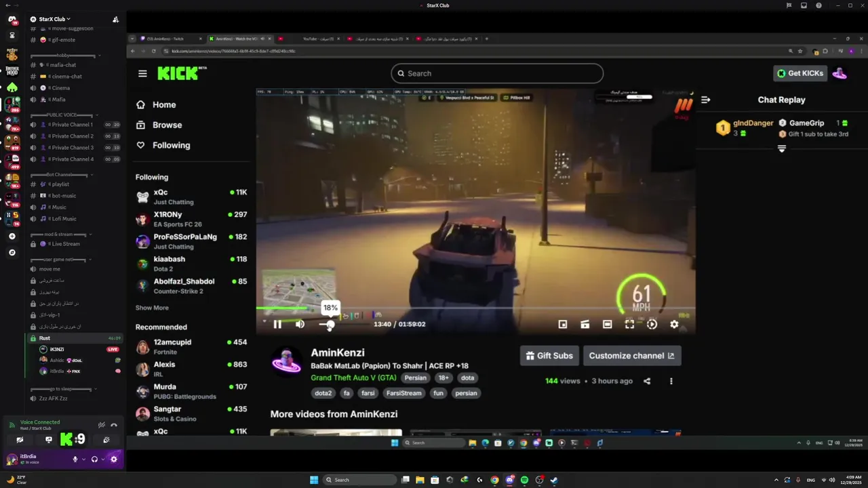Join Private Channel 1 voice channel
Viewport: 868px width, 488px height.
[x=75, y=125]
